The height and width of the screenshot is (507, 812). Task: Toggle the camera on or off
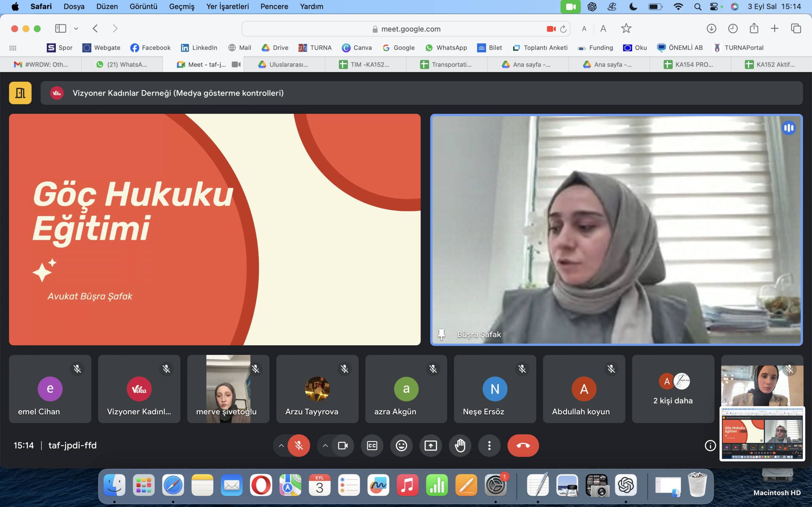tap(343, 446)
